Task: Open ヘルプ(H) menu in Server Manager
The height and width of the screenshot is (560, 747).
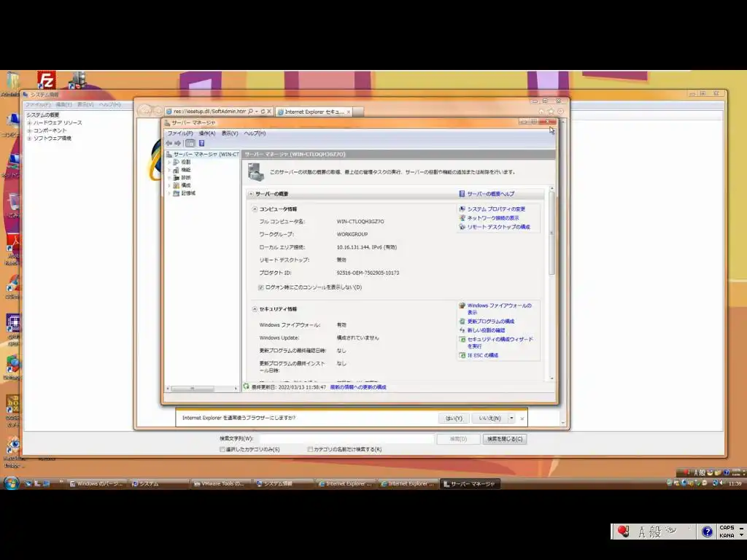Action: [255, 133]
